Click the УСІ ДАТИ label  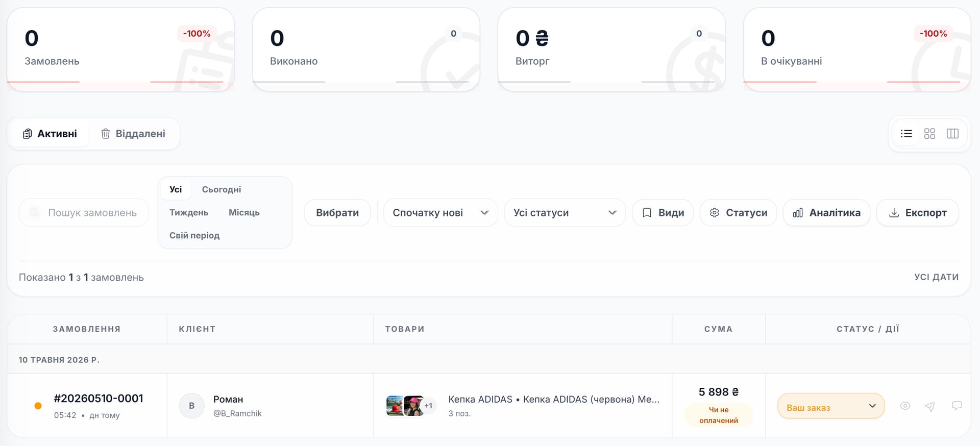click(936, 277)
